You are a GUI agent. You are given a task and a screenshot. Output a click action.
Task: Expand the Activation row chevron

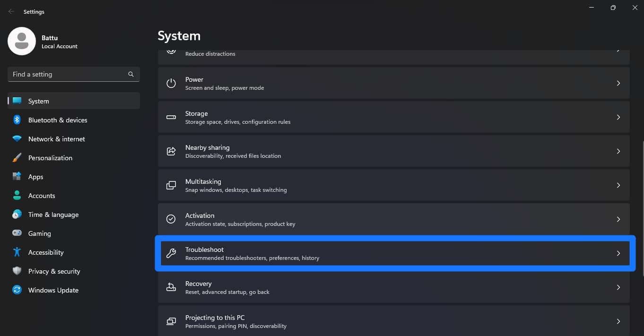618,219
